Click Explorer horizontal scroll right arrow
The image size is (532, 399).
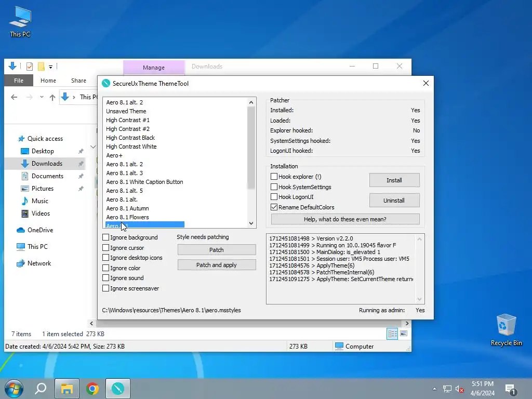click(407, 323)
